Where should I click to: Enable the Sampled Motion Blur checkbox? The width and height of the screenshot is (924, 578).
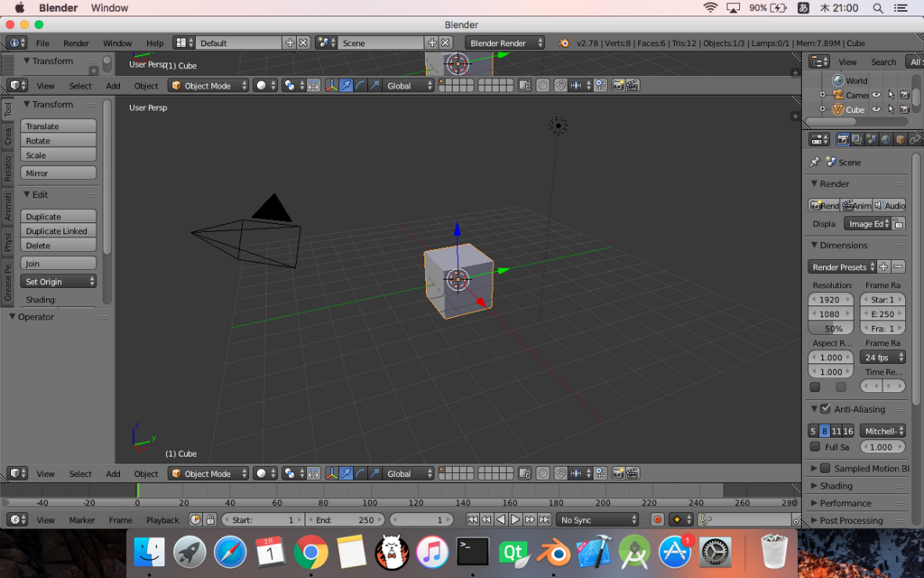coord(826,468)
